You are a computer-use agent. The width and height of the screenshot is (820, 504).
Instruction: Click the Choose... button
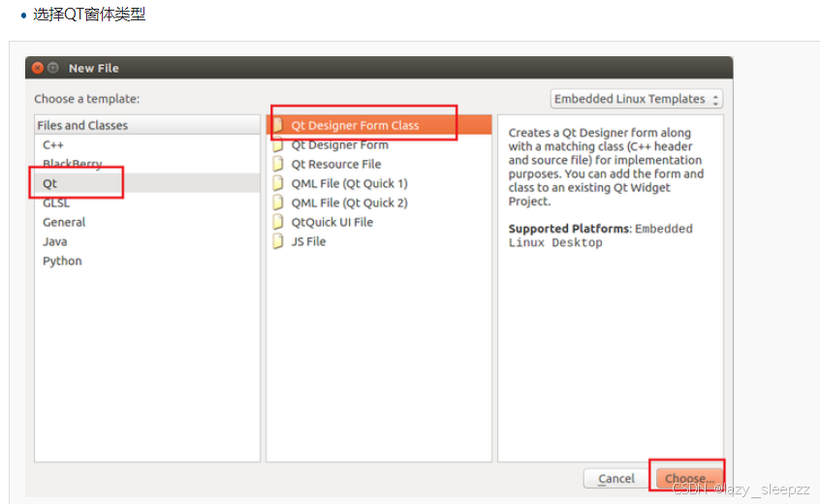click(x=689, y=479)
